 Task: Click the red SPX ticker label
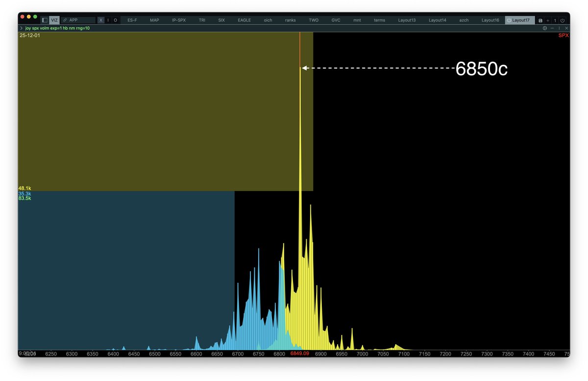(563, 35)
